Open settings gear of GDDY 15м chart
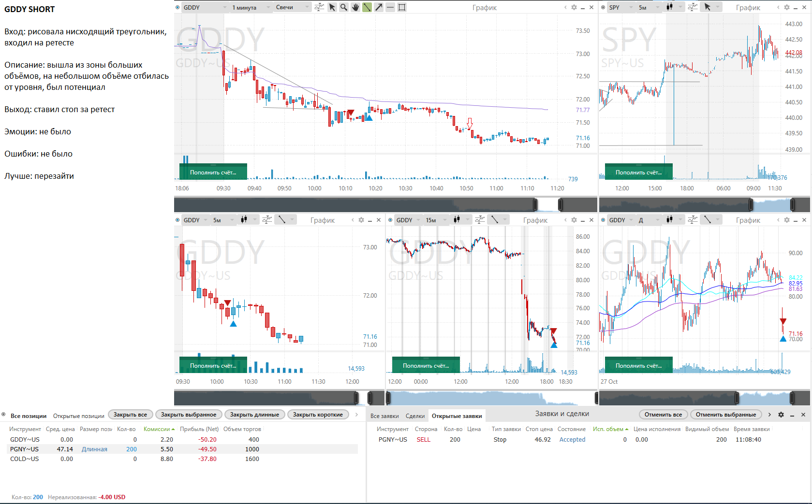812x504 pixels. (574, 220)
